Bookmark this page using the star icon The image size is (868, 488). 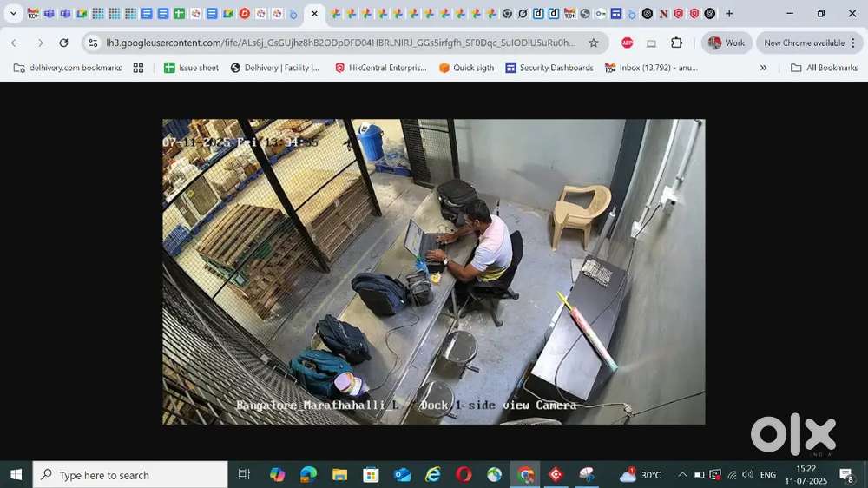[x=594, y=43]
